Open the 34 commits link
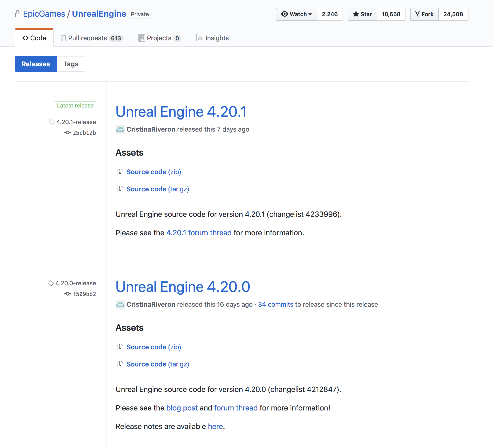 click(x=276, y=305)
